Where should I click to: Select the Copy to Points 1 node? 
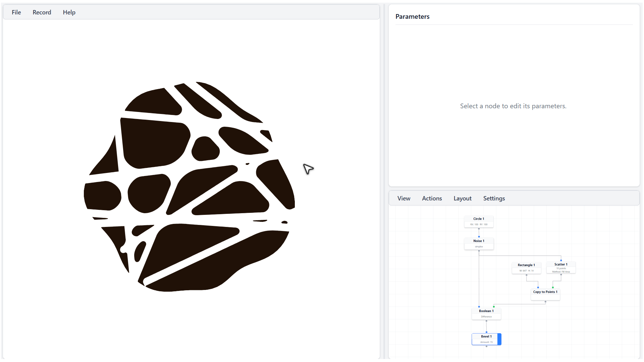click(x=545, y=292)
